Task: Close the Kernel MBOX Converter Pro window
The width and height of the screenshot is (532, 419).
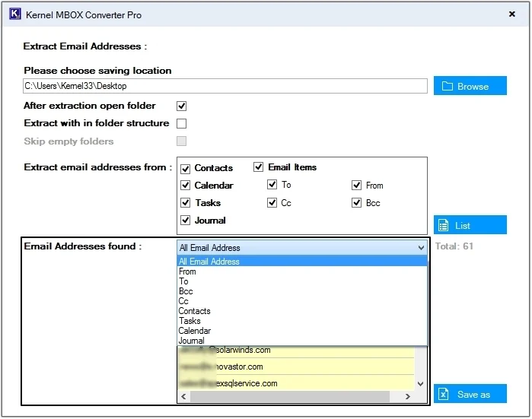Action: coord(512,14)
